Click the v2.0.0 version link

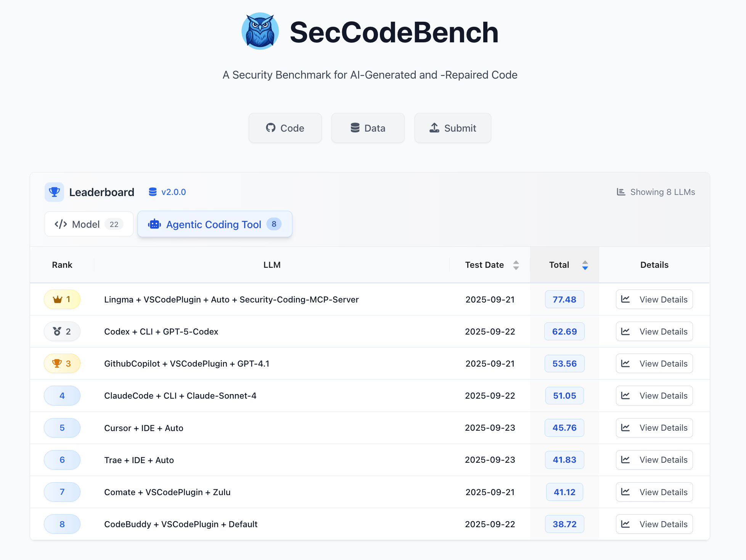tap(174, 192)
